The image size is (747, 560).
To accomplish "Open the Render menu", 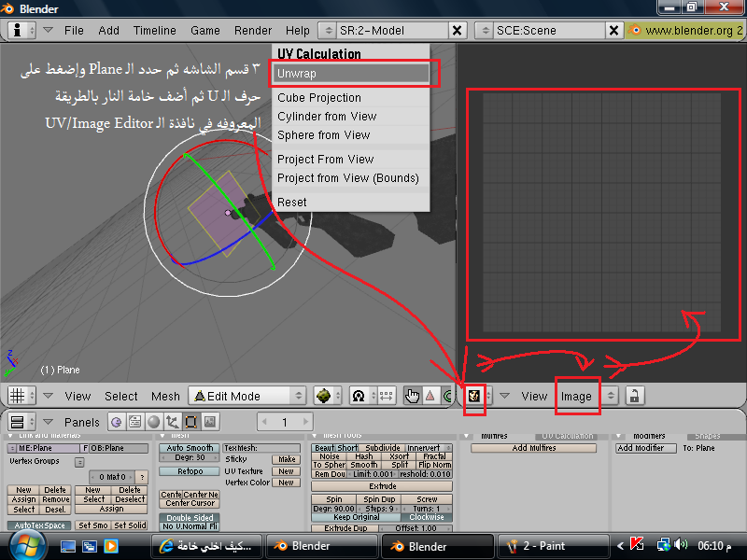I will click(x=253, y=31).
